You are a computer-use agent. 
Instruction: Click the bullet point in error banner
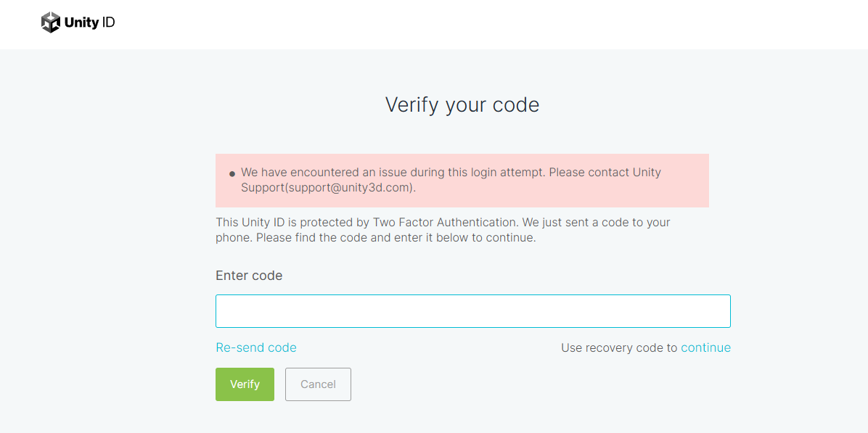[x=232, y=174]
